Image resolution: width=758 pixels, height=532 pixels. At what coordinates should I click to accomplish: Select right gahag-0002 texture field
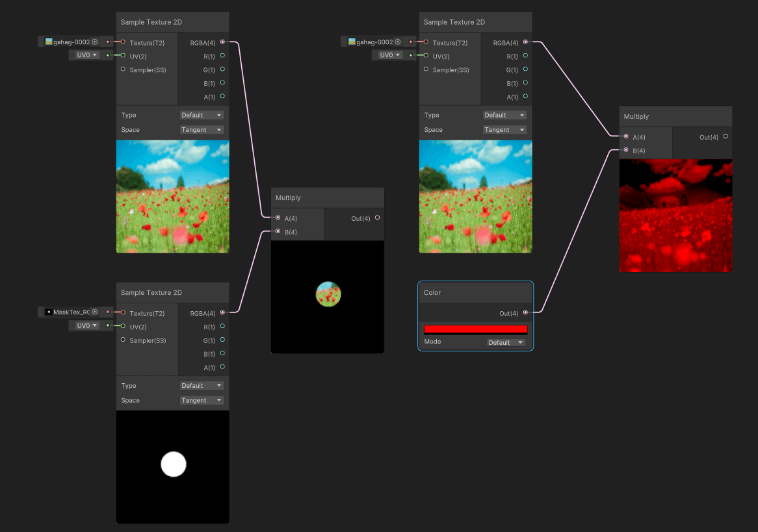[x=374, y=42]
